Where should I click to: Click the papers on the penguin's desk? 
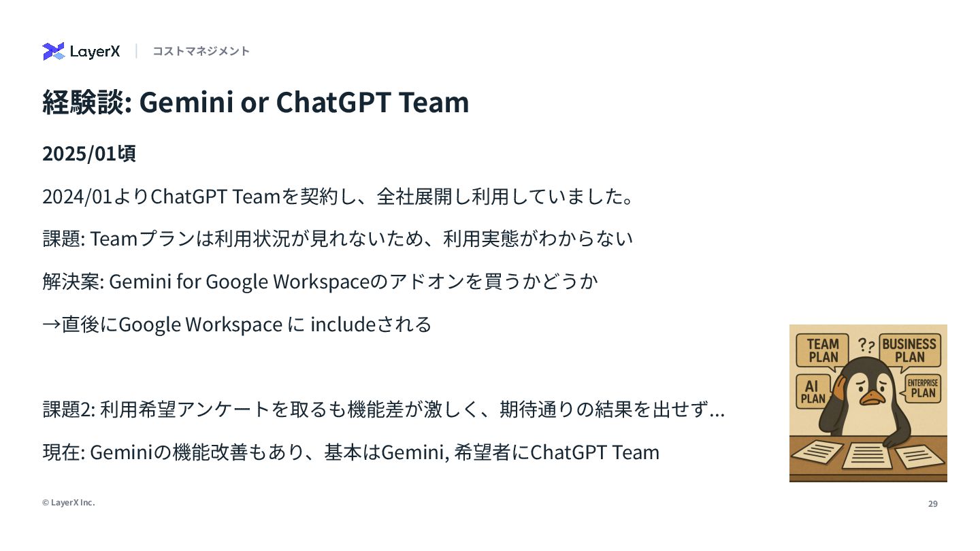click(868, 453)
